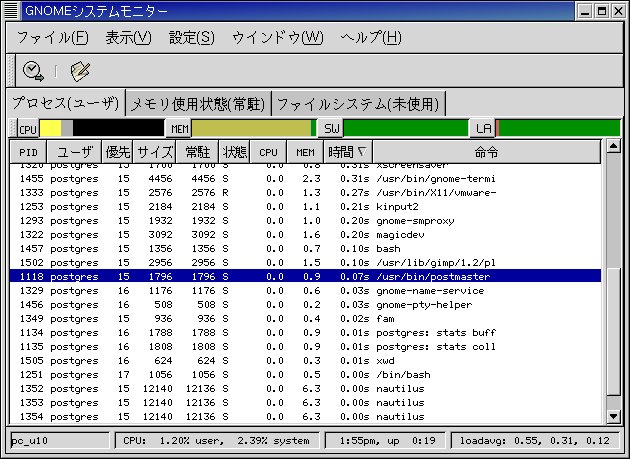Click the pc_u10 hostname status field
The height and width of the screenshot is (459, 630).
tap(59, 441)
